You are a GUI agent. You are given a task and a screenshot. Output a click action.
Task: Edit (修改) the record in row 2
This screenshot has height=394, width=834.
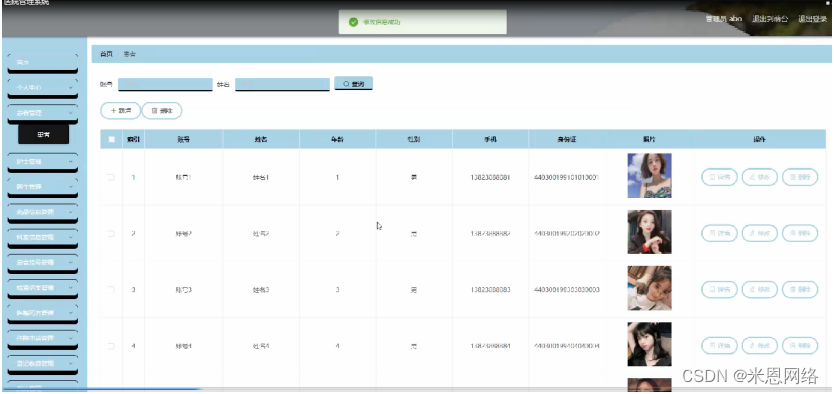pyautogui.click(x=760, y=233)
